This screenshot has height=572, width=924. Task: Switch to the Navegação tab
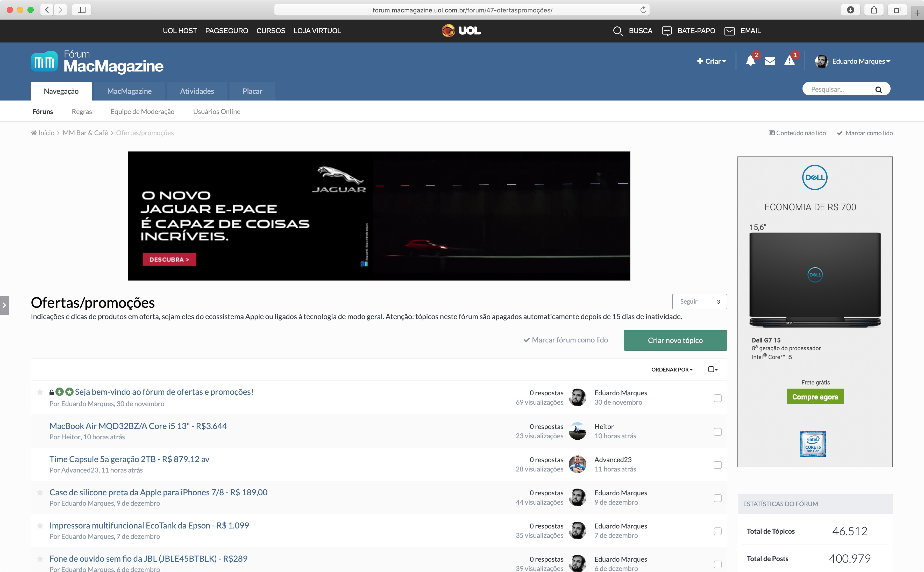click(x=61, y=91)
